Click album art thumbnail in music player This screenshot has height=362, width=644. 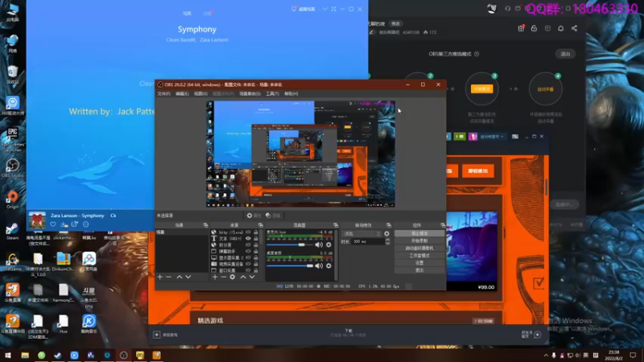(x=37, y=220)
